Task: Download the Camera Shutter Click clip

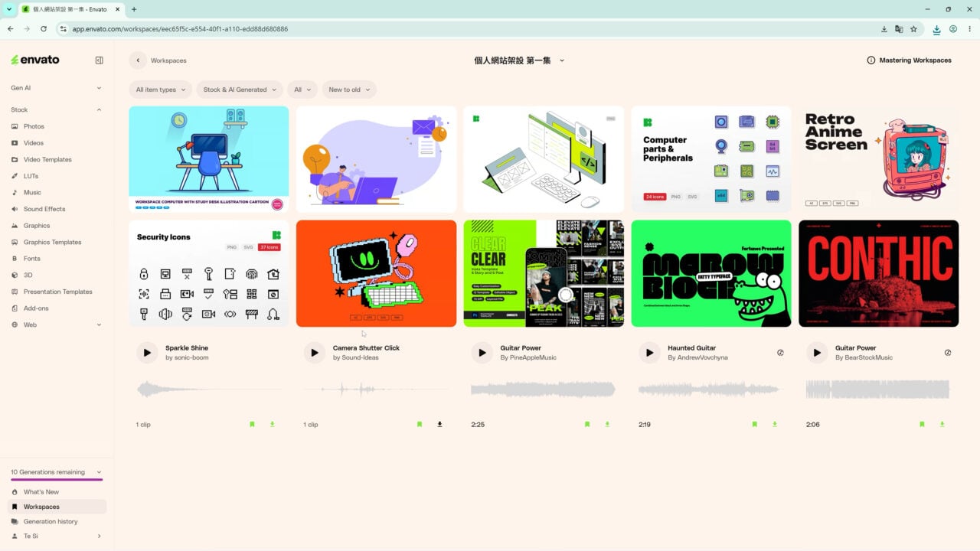Action: 439,424
